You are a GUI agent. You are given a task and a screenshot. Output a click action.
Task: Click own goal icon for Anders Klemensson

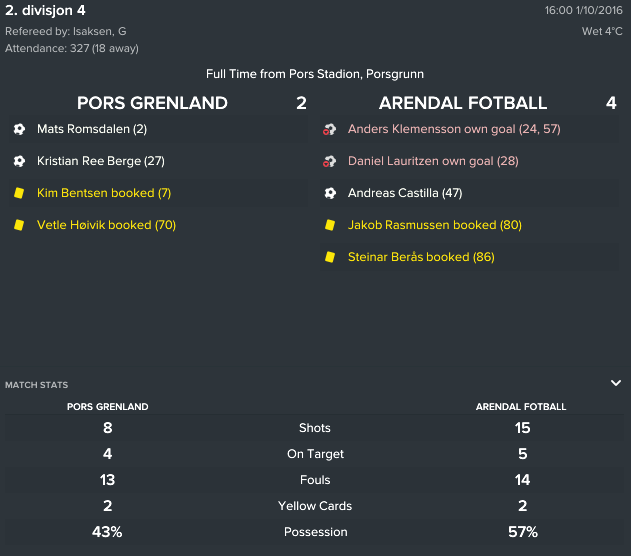pyautogui.click(x=330, y=129)
